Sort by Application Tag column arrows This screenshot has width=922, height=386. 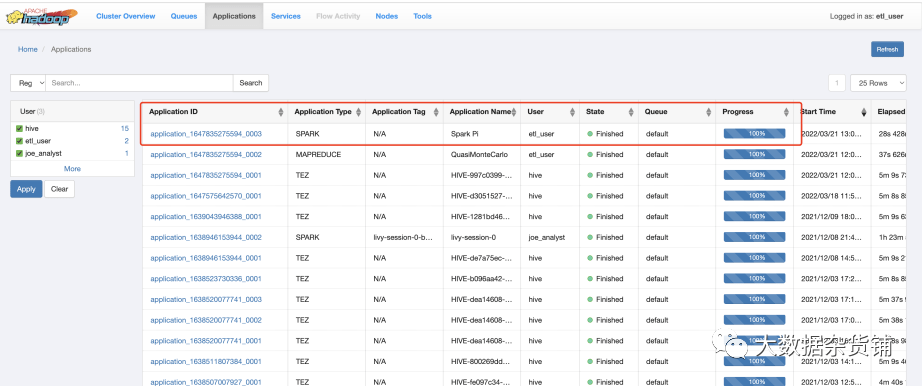click(436, 112)
